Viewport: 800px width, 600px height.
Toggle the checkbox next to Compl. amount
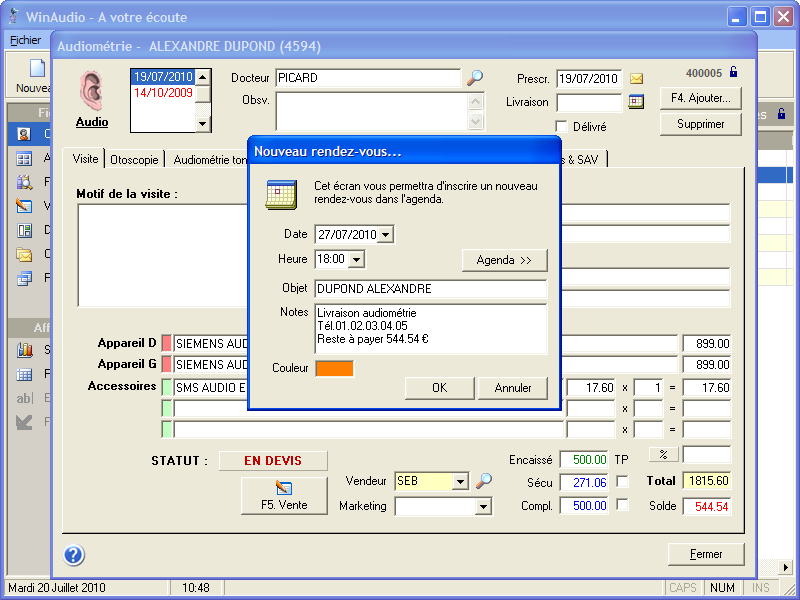click(623, 505)
